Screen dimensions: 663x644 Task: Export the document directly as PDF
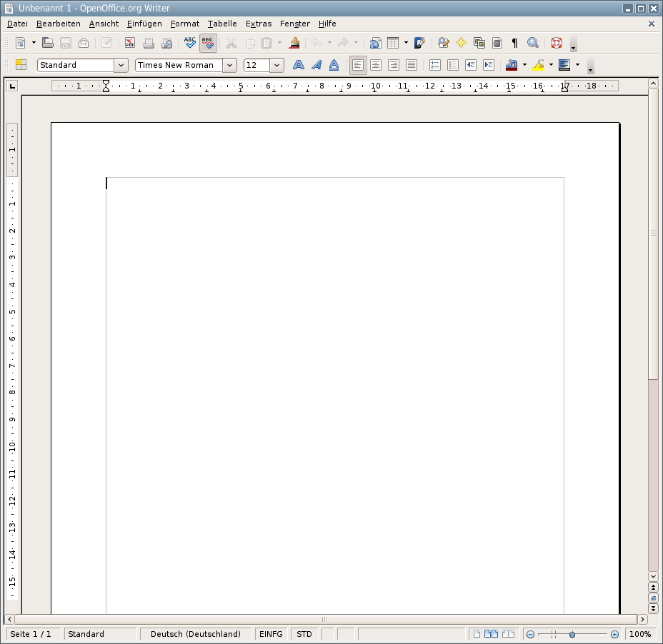tap(130, 43)
